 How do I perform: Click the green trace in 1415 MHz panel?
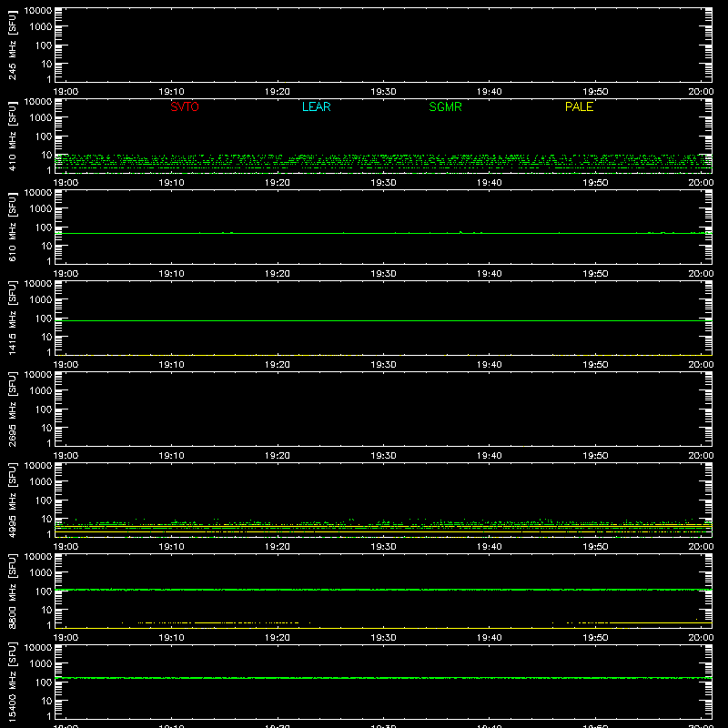pos(383,320)
